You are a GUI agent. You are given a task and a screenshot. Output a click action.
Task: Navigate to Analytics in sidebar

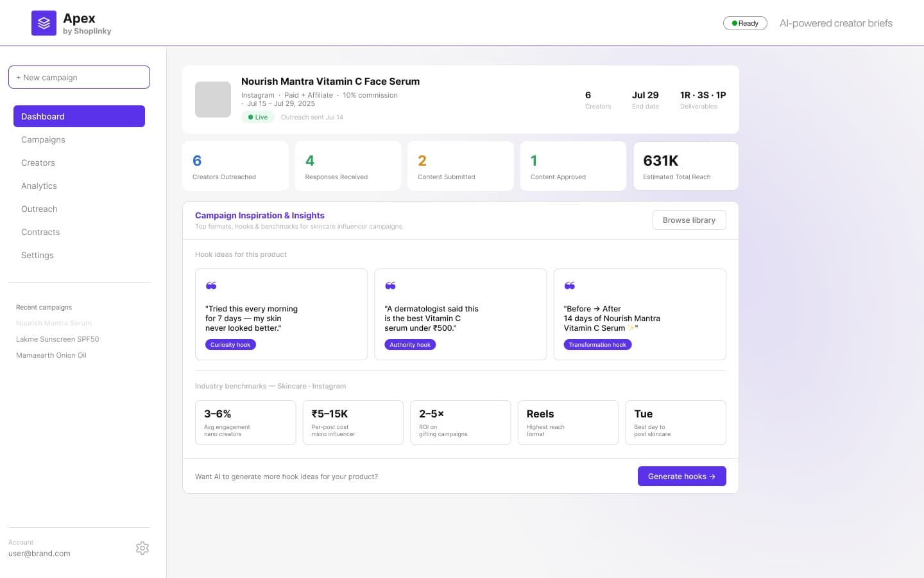(39, 186)
